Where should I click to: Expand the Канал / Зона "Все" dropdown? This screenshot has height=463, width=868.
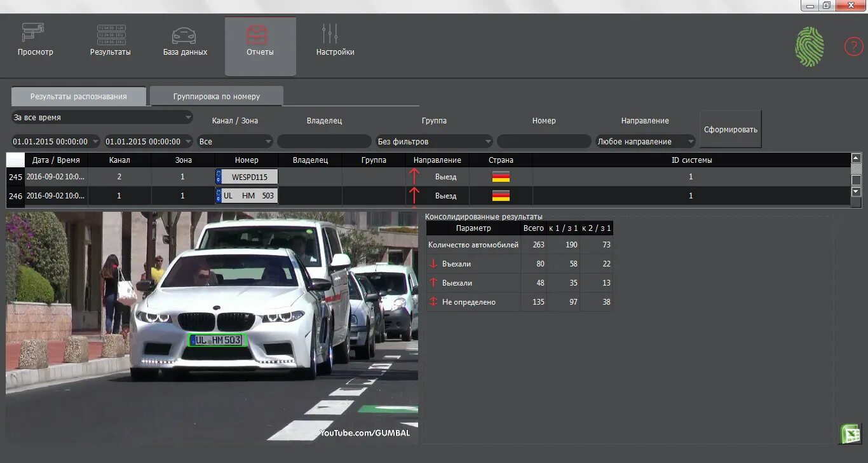[234, 141]
